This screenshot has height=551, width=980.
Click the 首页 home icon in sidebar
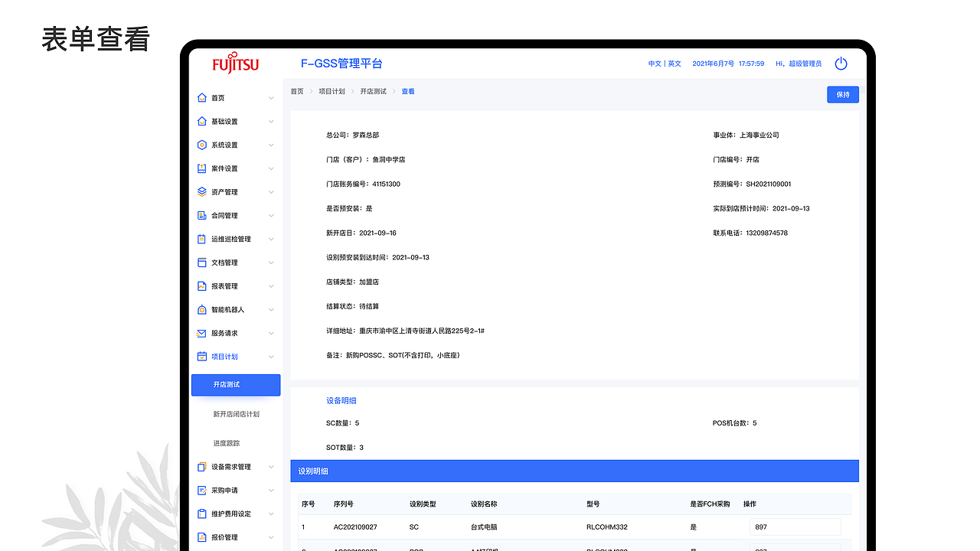pos(201,97)
